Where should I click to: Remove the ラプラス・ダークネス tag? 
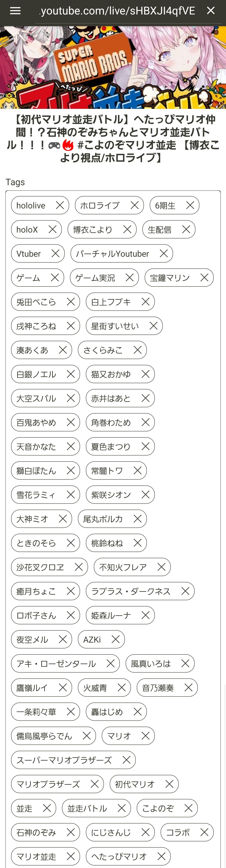(185, 591)
